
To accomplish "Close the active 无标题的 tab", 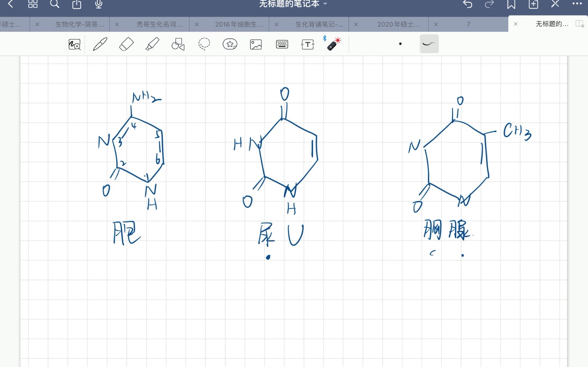I will point(515,24).
